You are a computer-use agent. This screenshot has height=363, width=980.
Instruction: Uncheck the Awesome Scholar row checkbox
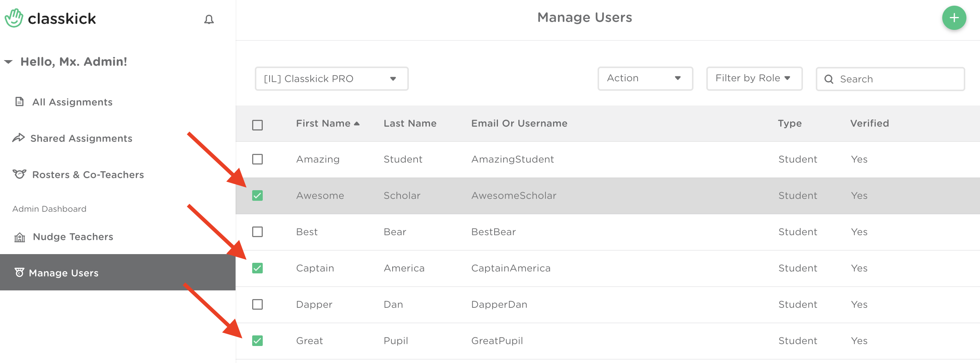click(x=257, y=196)
